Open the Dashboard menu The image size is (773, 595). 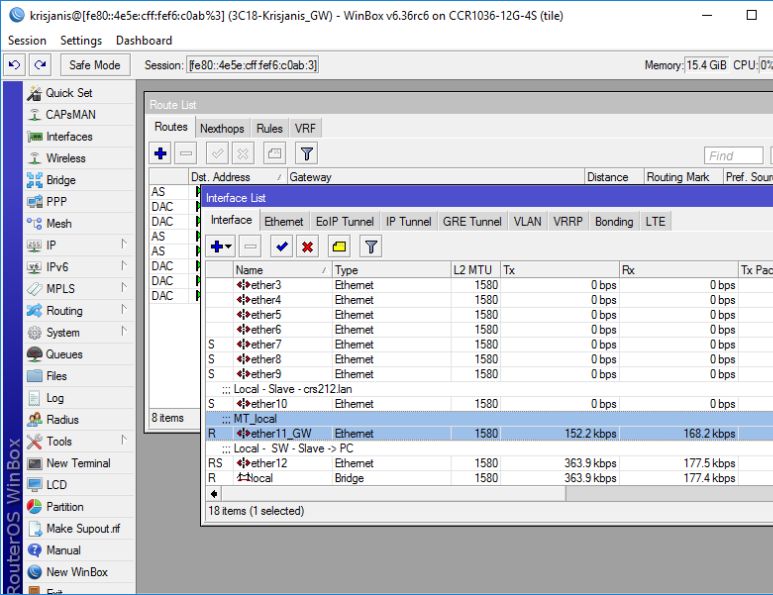coord(144,40)
